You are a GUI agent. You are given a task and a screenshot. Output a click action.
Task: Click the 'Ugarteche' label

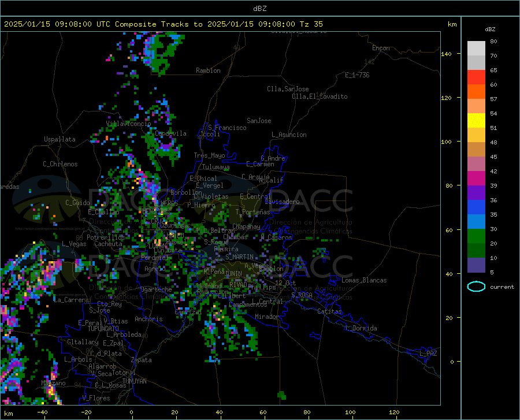(x=156, y=289)
